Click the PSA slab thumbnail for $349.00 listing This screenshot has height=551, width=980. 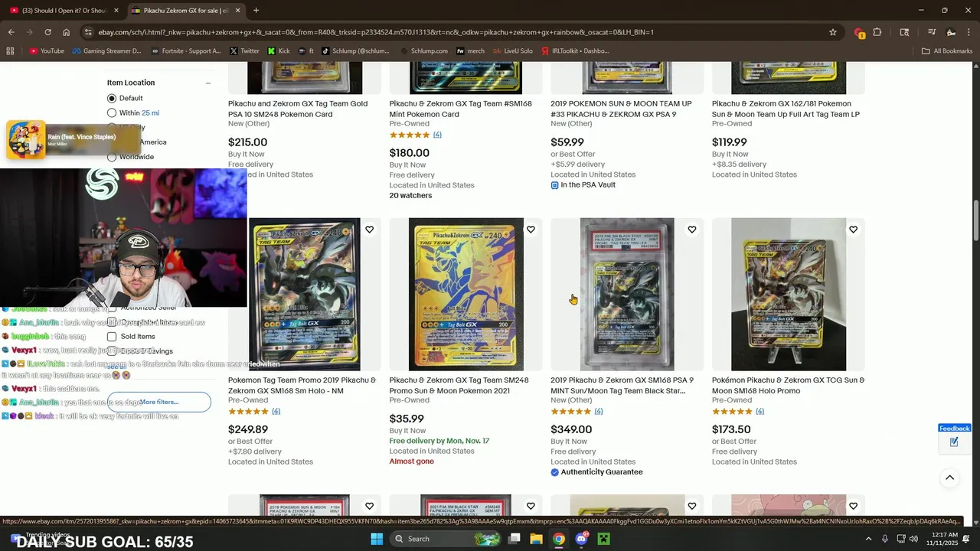click(x=627, y=295)
